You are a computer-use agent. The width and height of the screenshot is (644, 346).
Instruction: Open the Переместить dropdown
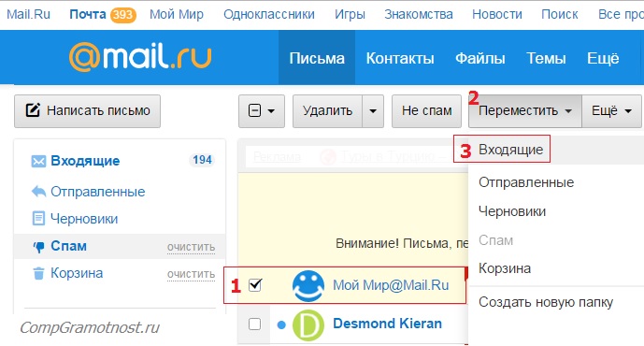pyautogui.click(x=525, y=111)
